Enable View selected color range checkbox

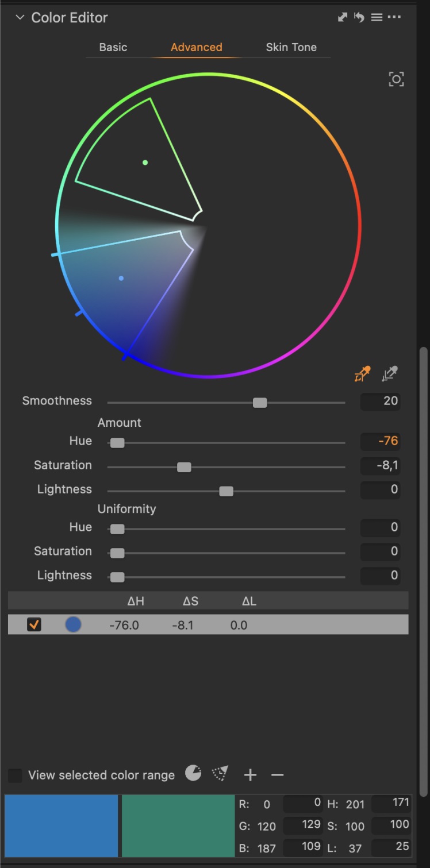(16, 775)
